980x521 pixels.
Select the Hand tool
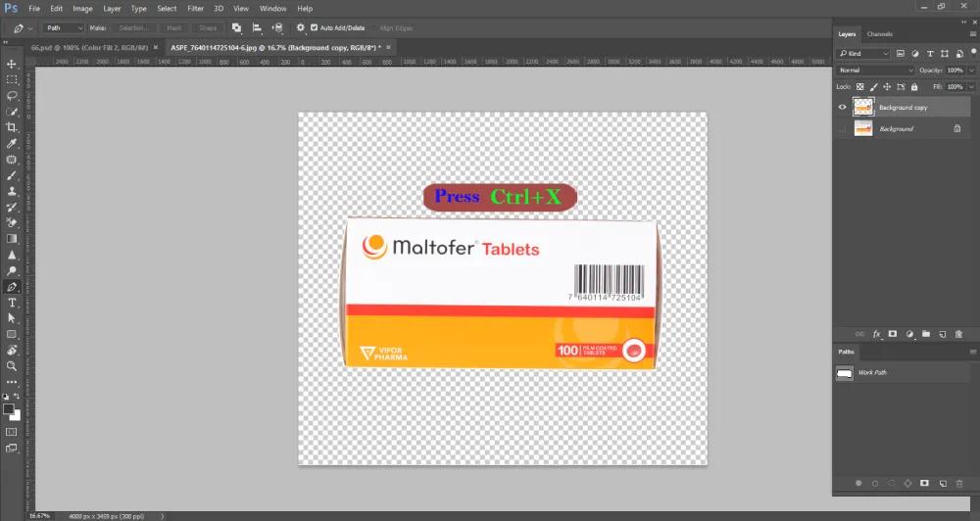pos(11,350)
